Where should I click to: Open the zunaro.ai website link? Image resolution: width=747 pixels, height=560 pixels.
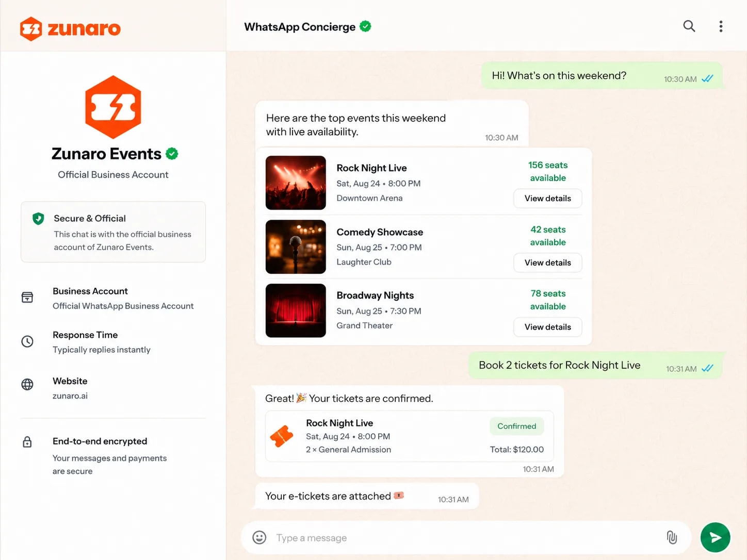click(70, 396)
